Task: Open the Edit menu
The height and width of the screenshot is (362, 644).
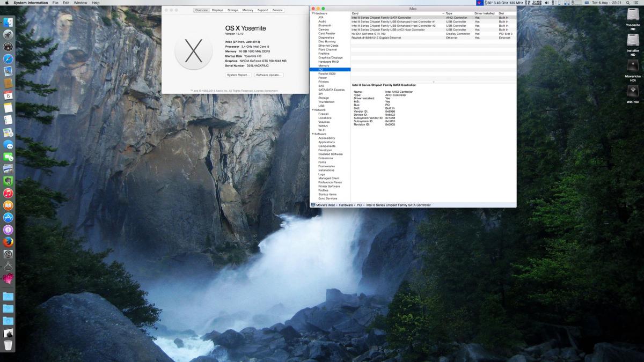Action: click(66, 3)
